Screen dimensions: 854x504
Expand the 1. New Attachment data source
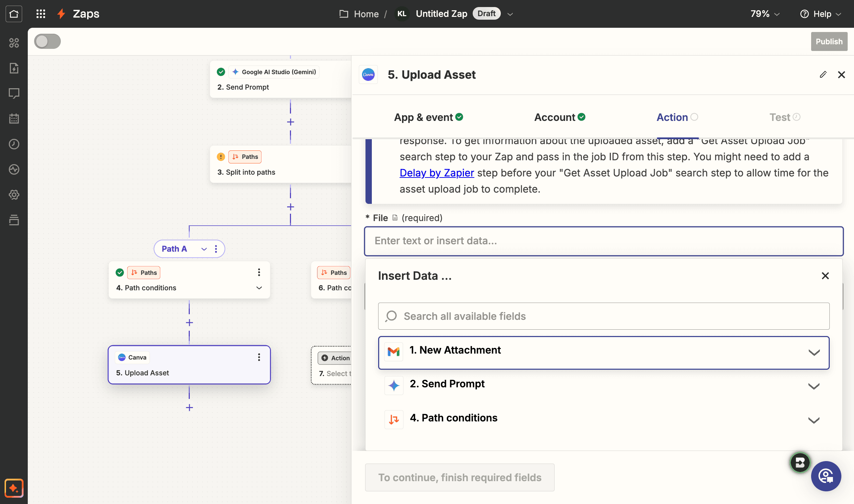pos(604,353)
